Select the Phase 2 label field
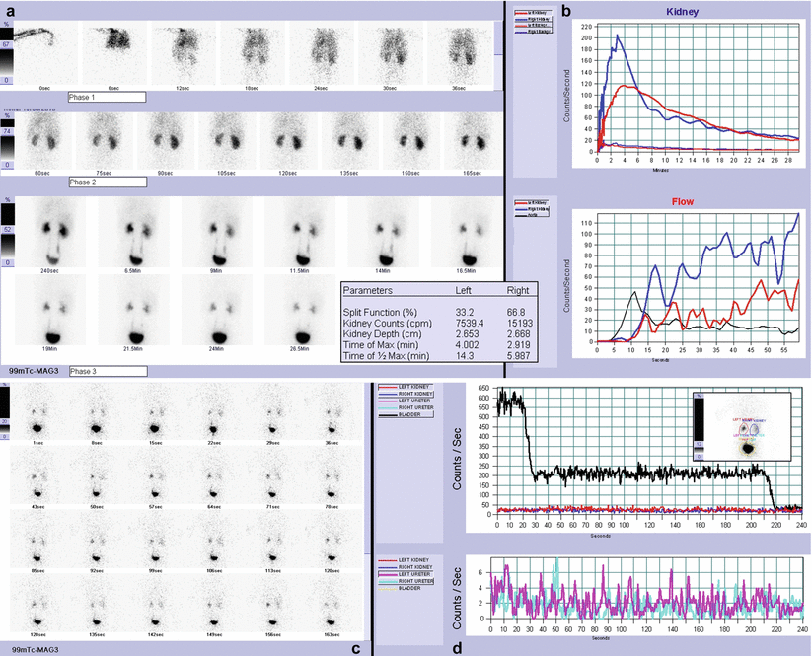812x656 pixels. [x=106, y=182]
